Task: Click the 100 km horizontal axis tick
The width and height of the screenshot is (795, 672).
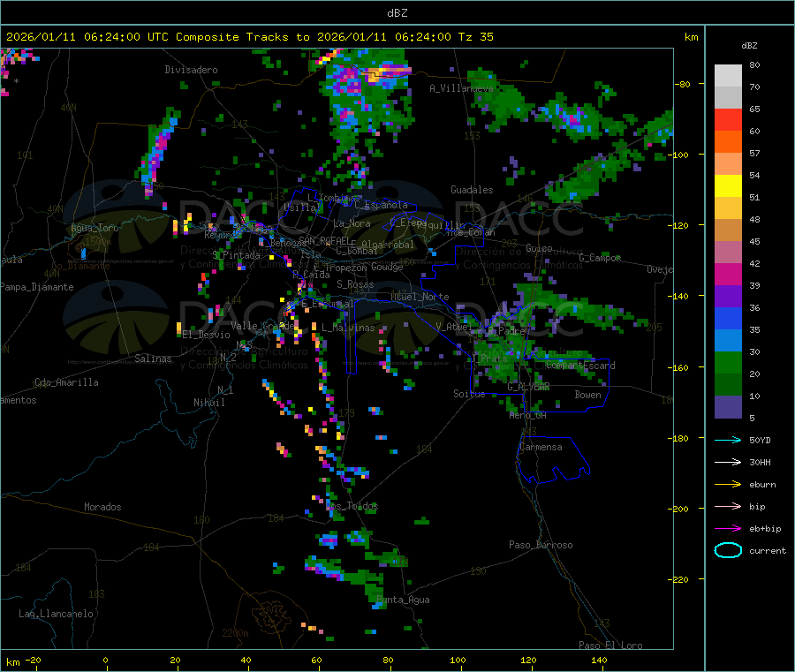Action: [458, 661]
